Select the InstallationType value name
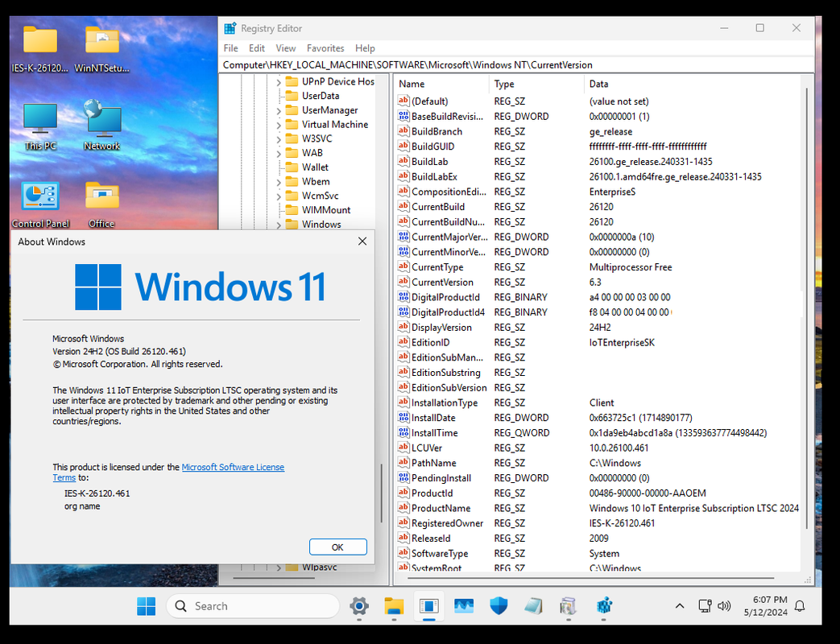The image size is (840, 644). [444, 402]
